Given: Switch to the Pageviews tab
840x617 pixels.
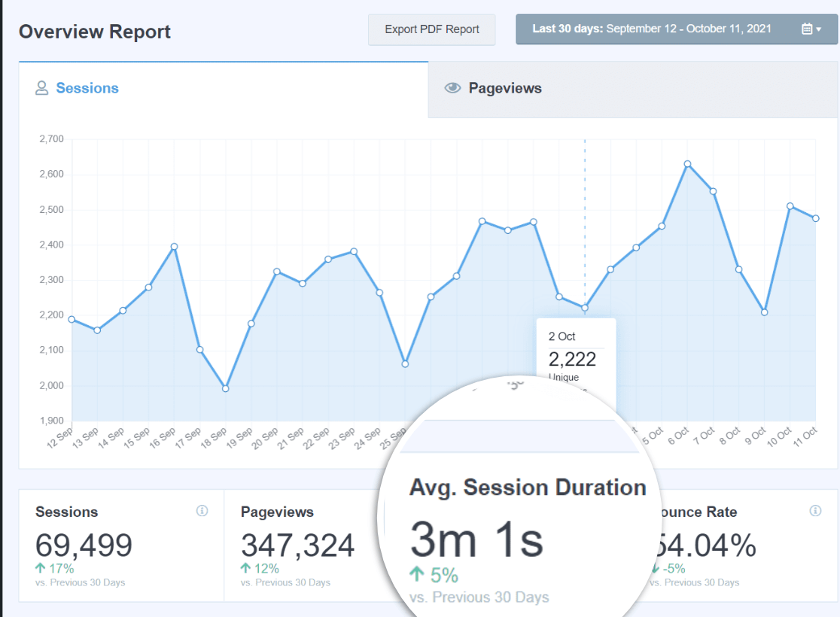Looking at the screenshot, I should [633, 90].
